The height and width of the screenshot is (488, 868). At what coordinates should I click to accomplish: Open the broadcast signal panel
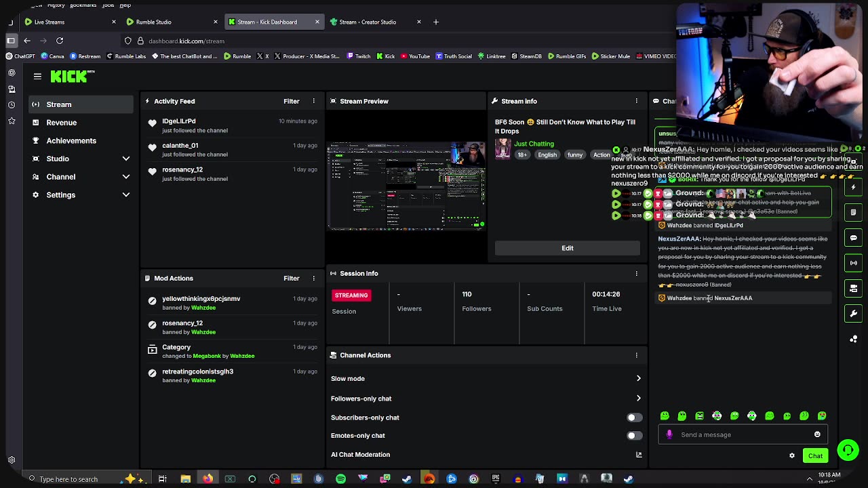point(854,263)
